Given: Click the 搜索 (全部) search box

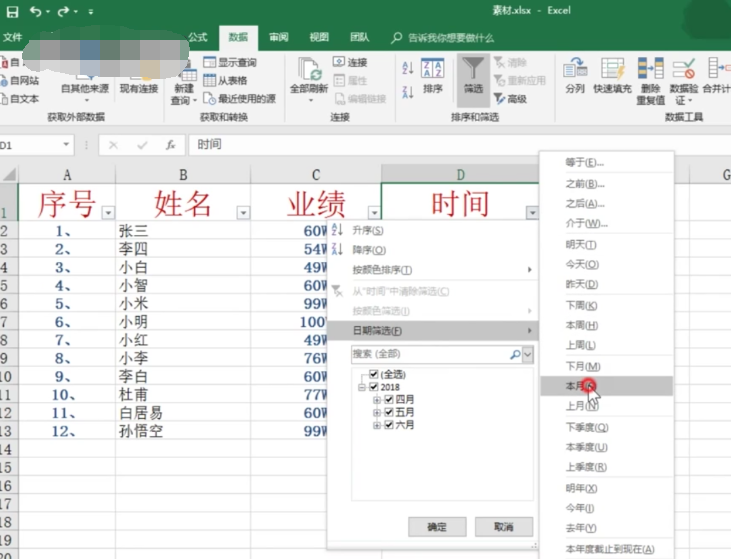Looking at the screenshot, I should point(430,354).
